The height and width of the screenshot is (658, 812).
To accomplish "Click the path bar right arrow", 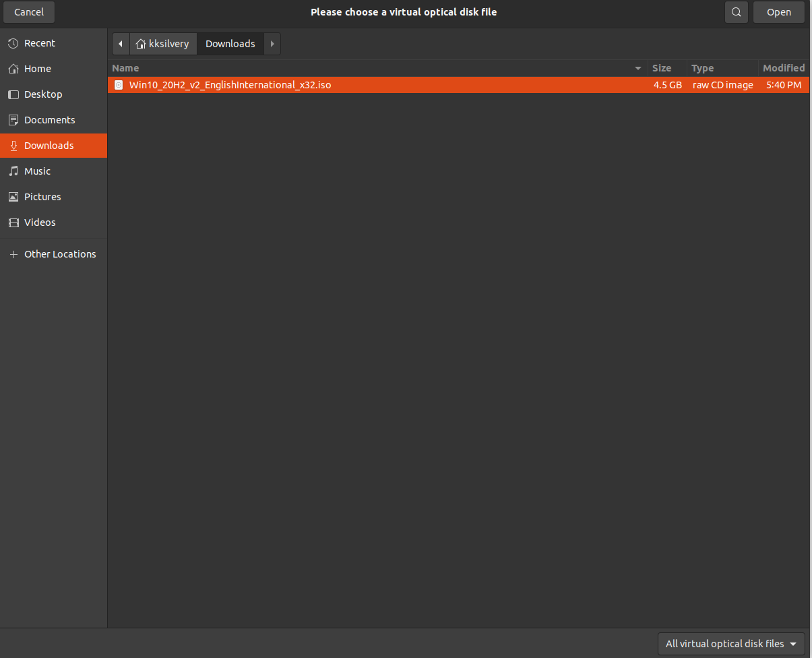I will tap(272, 44).
